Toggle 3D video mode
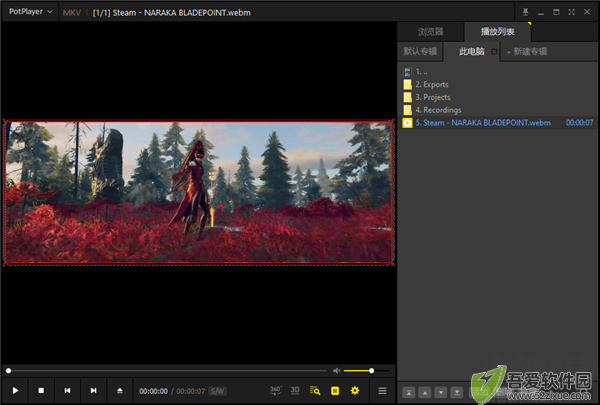The width and height of the screenshot is (600, 405). pos(295,390)
